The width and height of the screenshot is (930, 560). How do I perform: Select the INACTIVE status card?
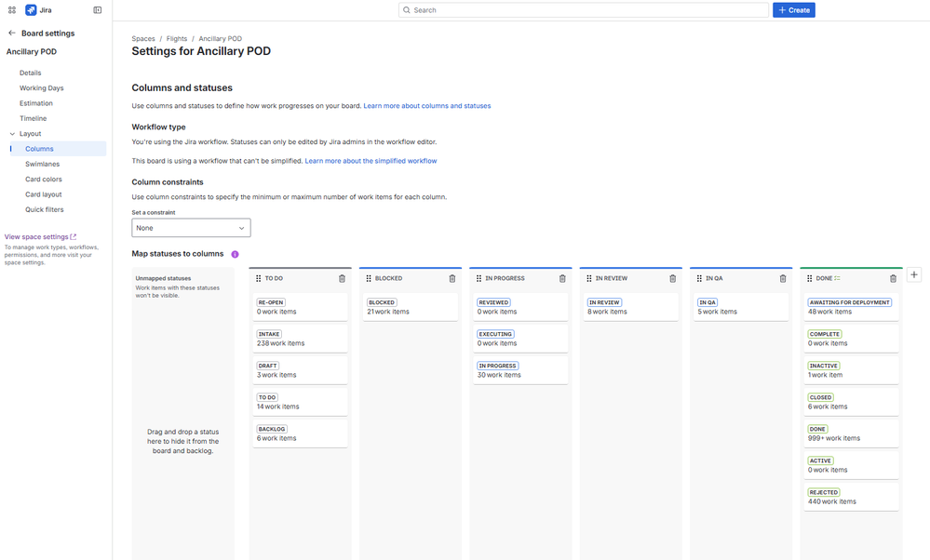[x=852, y=370]
